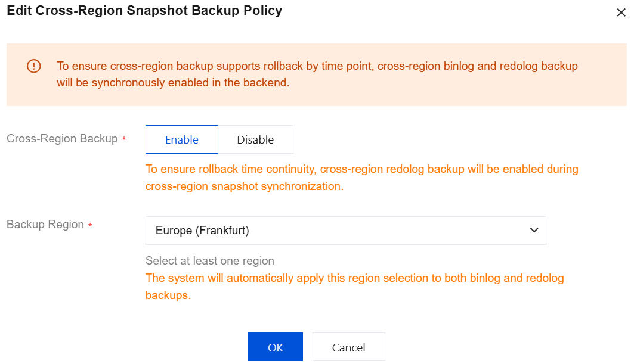Enable Cross-Region Backup
The image size is (634, 364).
[182, 139]
